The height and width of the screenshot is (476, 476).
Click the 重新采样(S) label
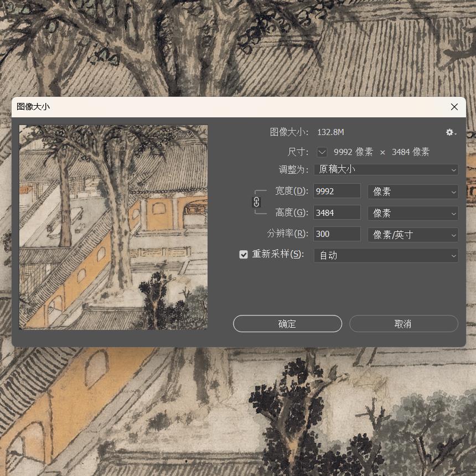click(x=278, y=255)
